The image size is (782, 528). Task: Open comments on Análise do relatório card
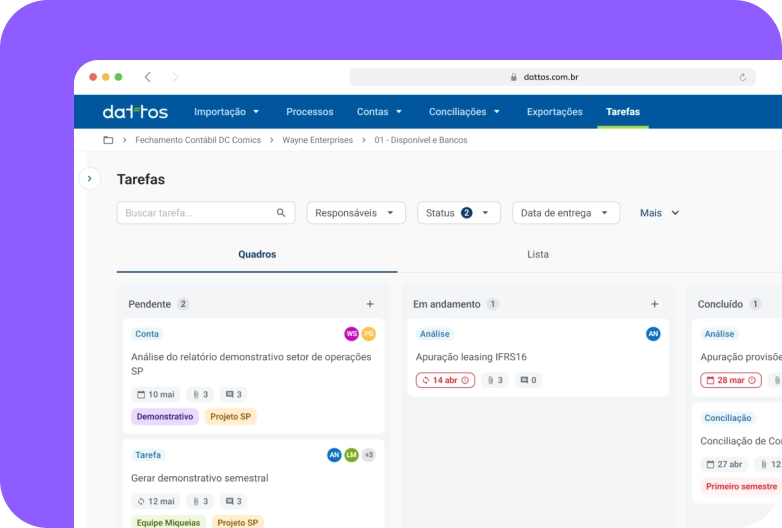pos(233,394)
